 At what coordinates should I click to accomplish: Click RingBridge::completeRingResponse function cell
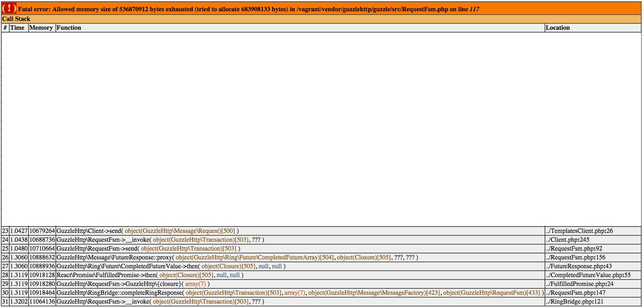pyautogui.click(x=300, y=293)
